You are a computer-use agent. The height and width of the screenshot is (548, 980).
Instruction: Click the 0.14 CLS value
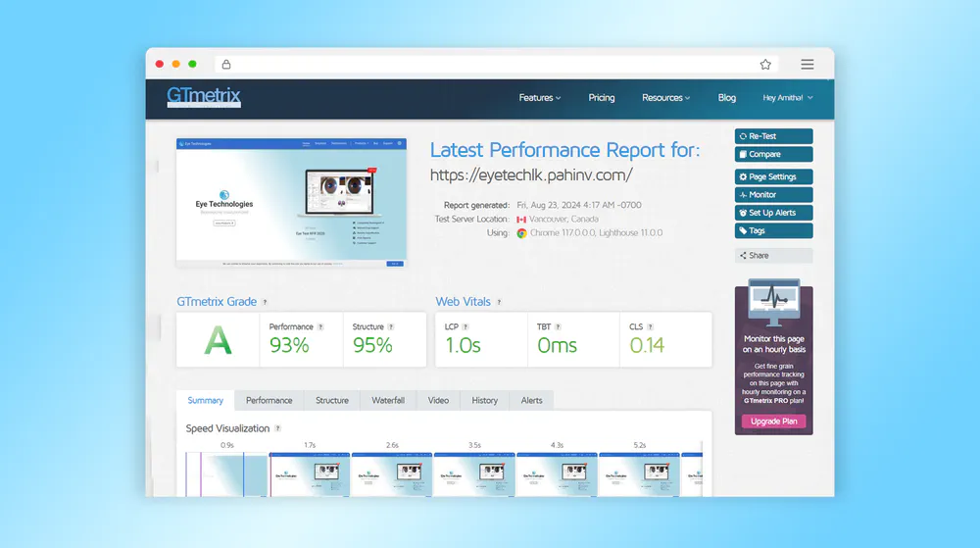tap(647, 345)
